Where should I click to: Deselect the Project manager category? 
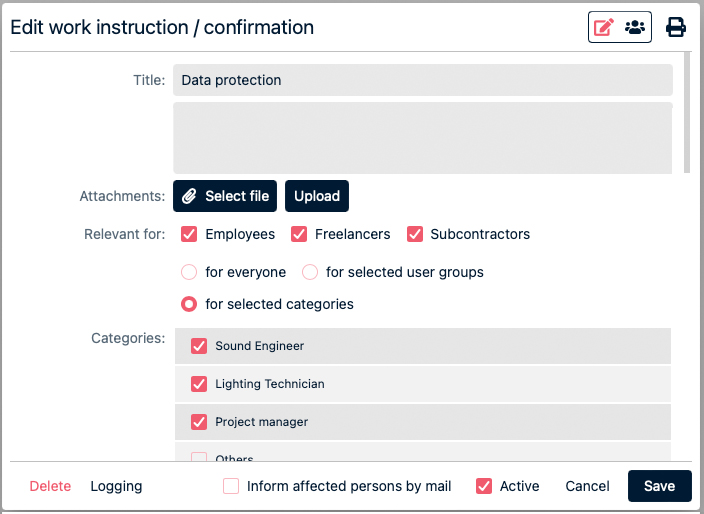[x=199, y=422]
